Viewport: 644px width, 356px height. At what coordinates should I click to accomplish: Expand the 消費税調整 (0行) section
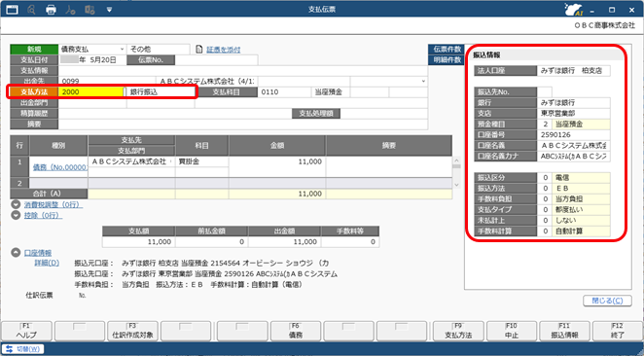(x=16, y=204)
